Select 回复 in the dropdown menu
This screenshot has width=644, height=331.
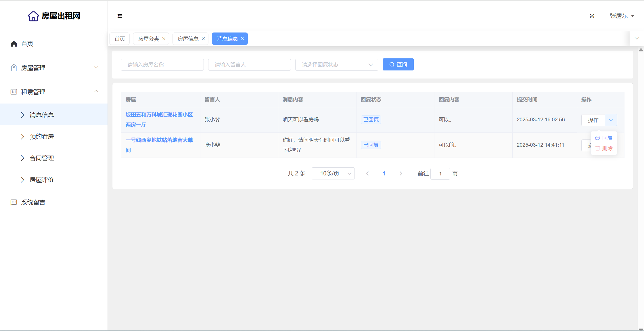pyautogui.click(x=604, y=138)
